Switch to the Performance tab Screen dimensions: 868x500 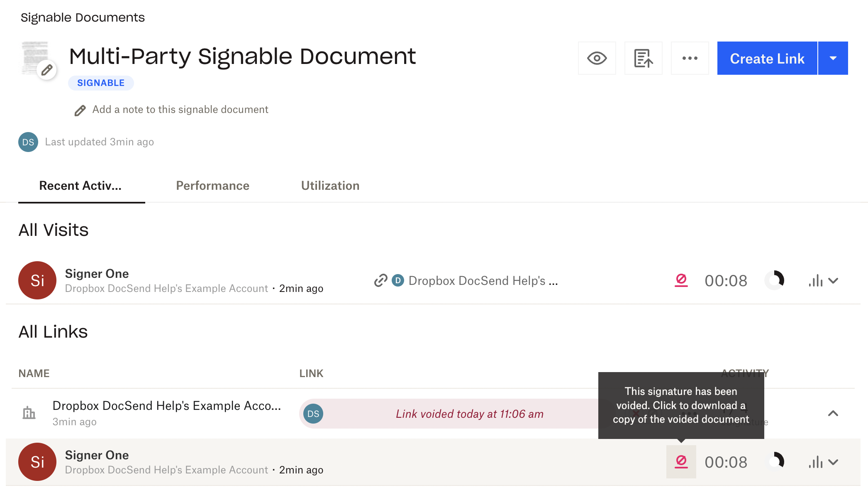(212, 186)
